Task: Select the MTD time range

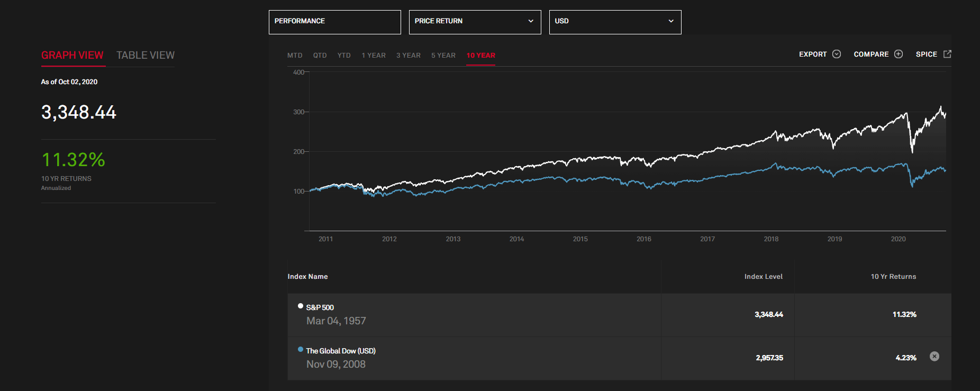Action: pos(295,56)
